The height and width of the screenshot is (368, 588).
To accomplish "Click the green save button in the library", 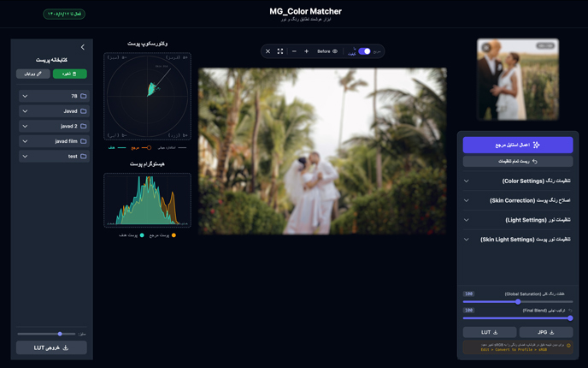I will 69,74.
